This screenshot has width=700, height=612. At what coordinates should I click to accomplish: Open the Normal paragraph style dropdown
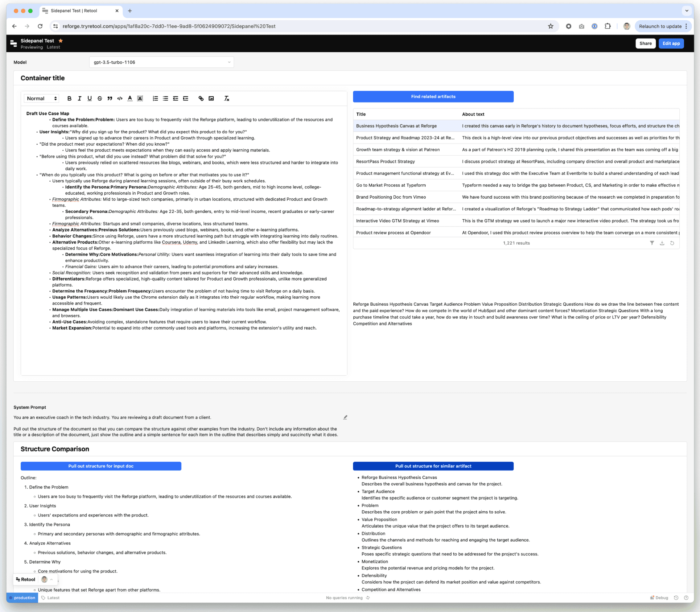[42, 98]
